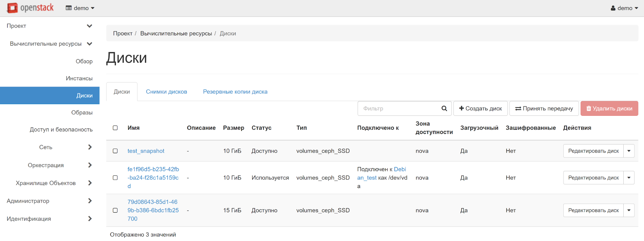Click the OpenStack logo
The image size is (644, 241).
[x=30, y=8]
